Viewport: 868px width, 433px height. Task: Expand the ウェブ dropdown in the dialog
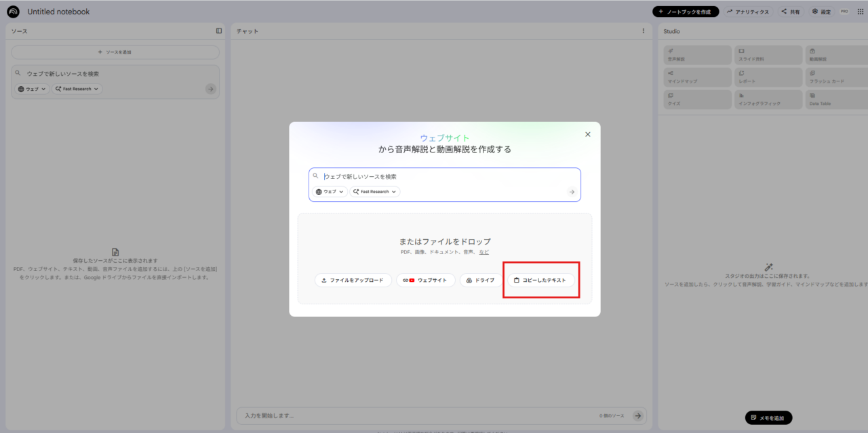point(330,192)
